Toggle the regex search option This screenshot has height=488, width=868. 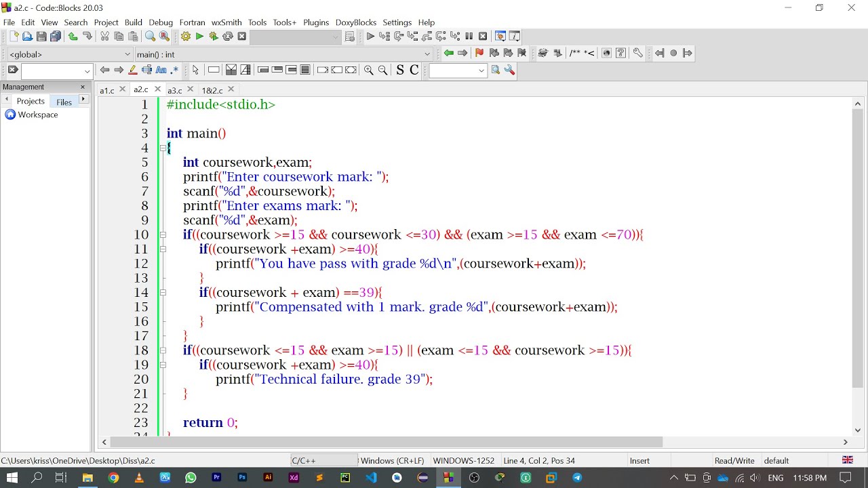tap(175, 70)
